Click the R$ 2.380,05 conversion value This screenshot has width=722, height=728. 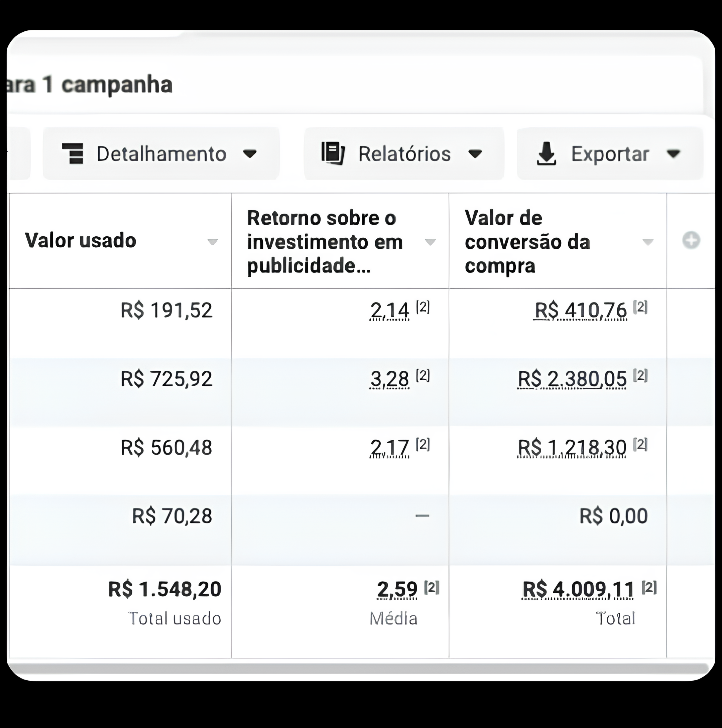[x=572, y=379]
